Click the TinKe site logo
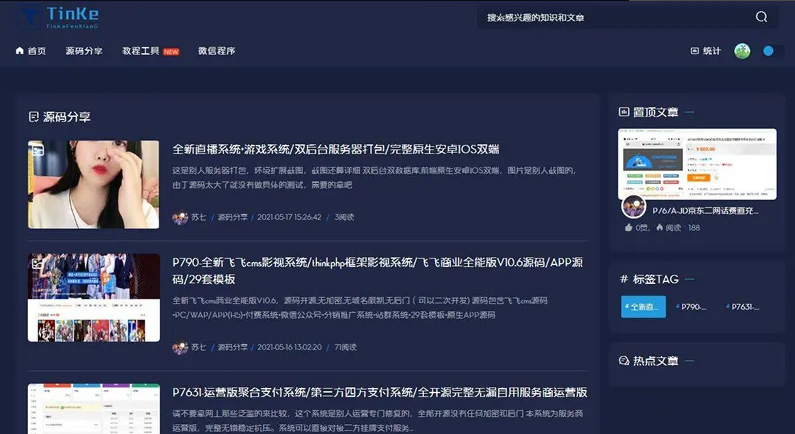This screenshot has height=434, width=795. [x=60, y=17]
